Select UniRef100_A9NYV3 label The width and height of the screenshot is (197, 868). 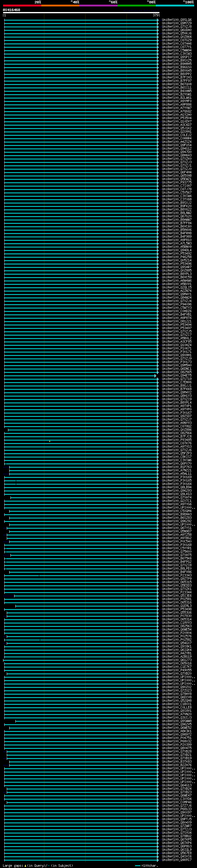[177, 423]
